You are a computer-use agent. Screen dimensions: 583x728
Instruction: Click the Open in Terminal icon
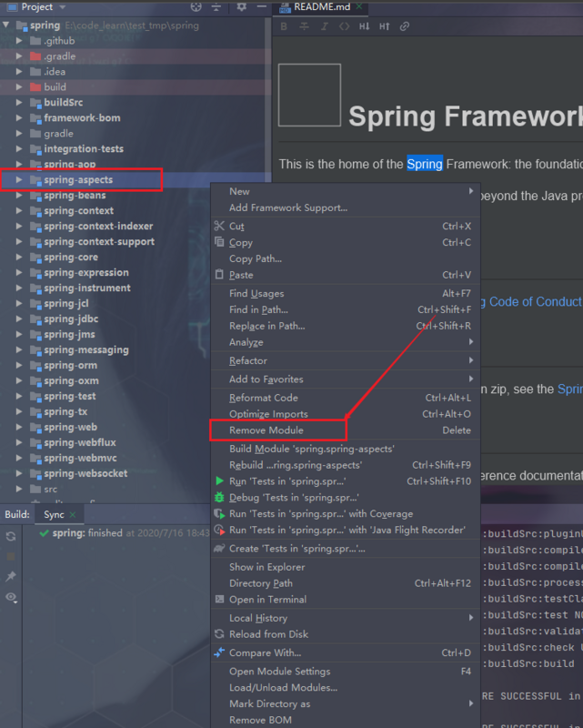tap(219, 600)
